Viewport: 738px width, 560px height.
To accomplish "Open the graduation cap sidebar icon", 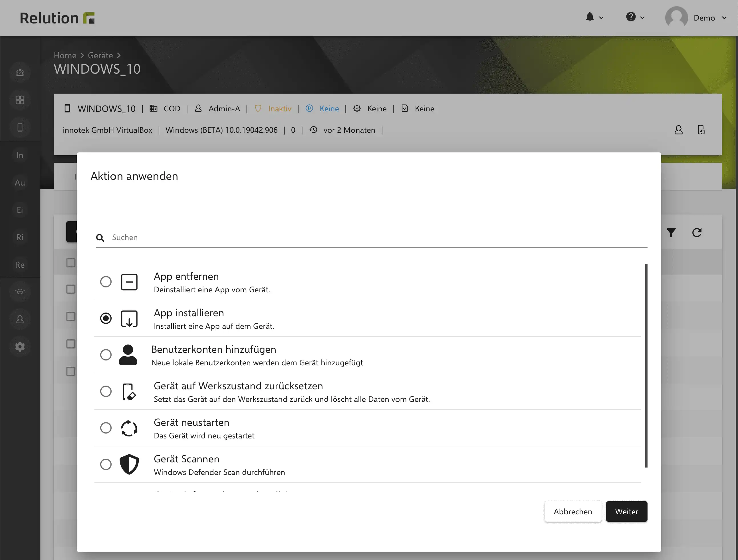I will tap(20, 292).
